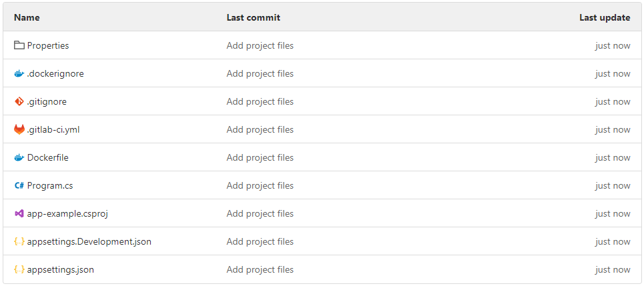
Task: Open the Program.cs file
Action: coord(50,185)
